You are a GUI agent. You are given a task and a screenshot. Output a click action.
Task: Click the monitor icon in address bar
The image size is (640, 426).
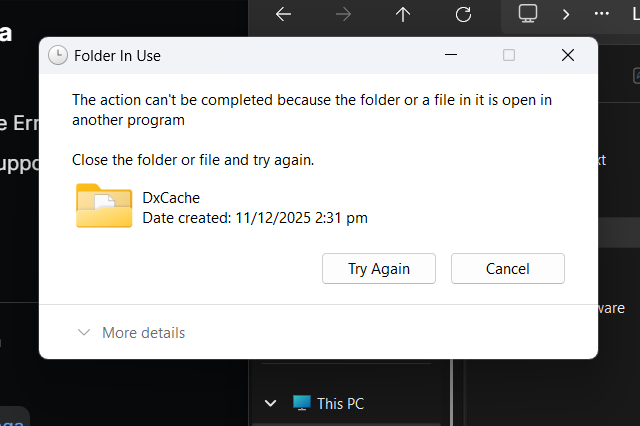point(528,14)
